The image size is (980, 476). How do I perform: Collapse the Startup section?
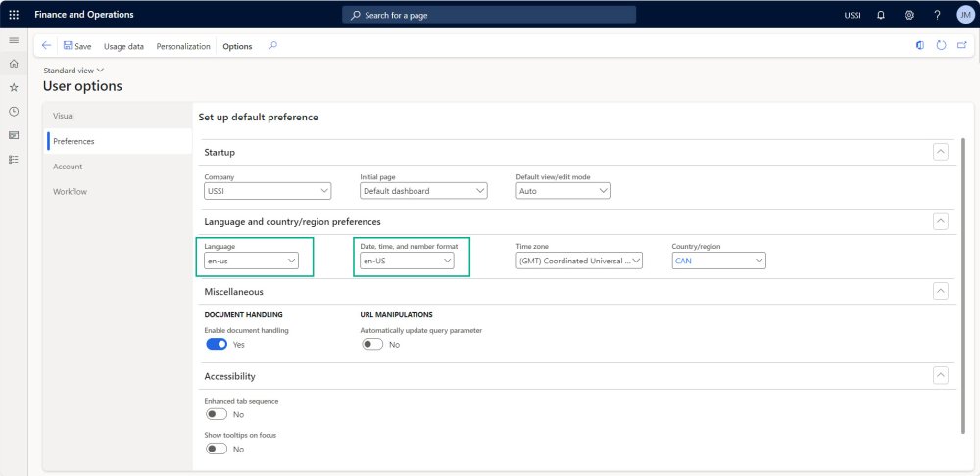pyautogui.click(x=940, y=152)
